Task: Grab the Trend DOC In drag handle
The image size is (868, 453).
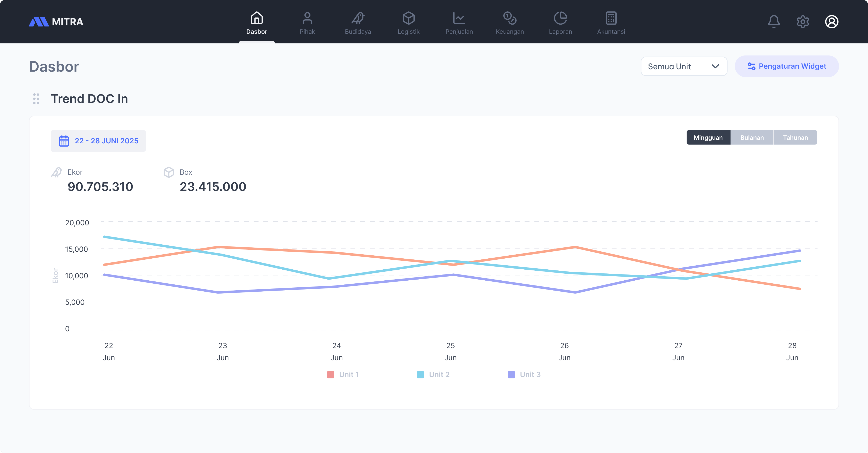Action: point(36,99)
